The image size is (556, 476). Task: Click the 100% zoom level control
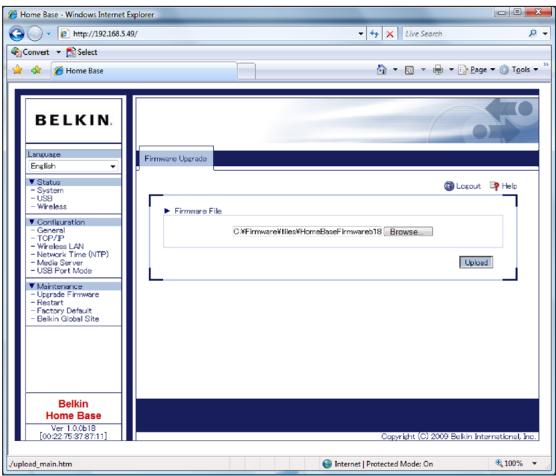509,463
